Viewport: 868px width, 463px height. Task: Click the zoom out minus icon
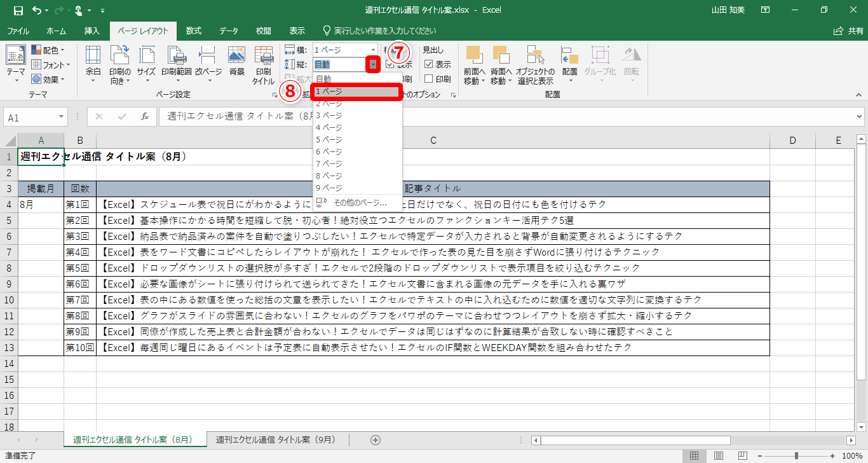click(x=761, y=455)
